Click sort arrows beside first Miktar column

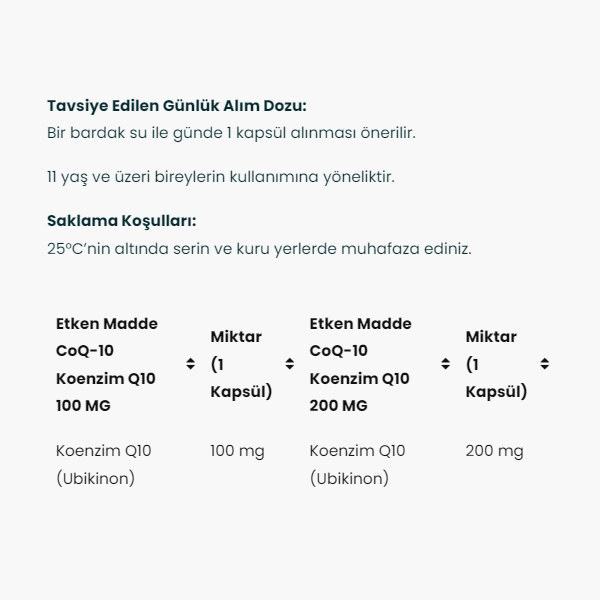pos(290,364)
